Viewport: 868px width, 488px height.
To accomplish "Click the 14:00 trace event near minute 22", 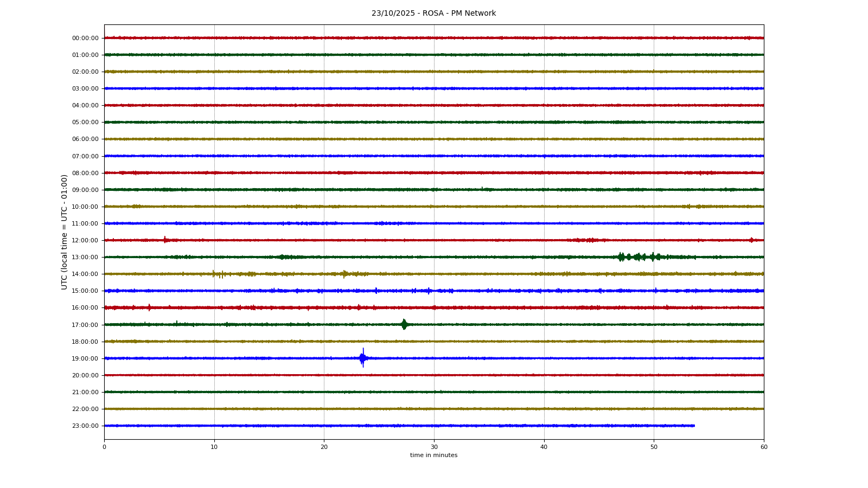I will (344, 274).
